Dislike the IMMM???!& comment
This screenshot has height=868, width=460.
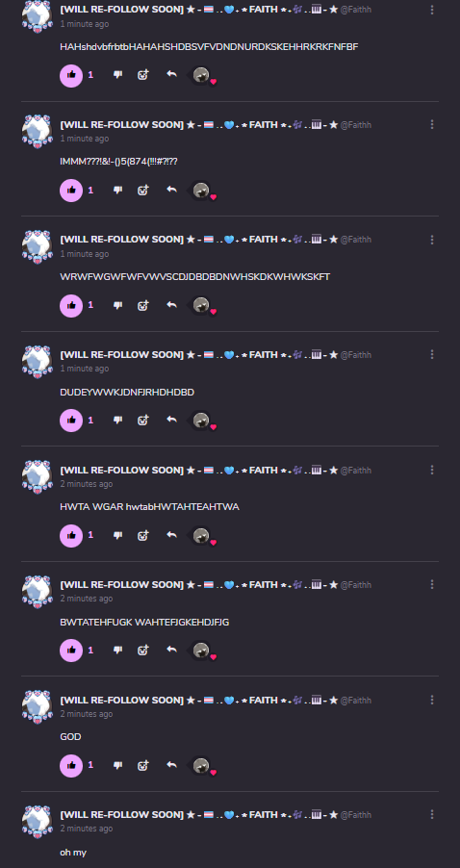click(117, 190)
